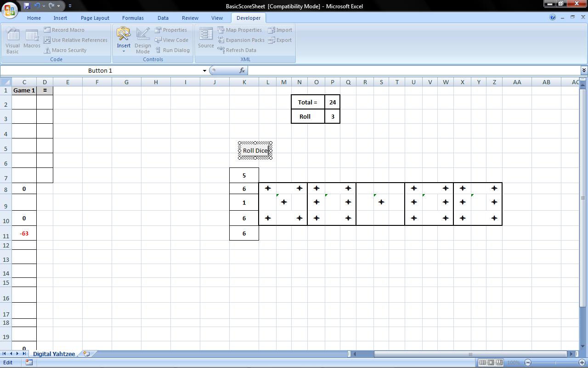Image resolution: width=588 pixels, height=368 pixels.
Task: Open the Visual Basic editor
Action: tap(12, 40)
